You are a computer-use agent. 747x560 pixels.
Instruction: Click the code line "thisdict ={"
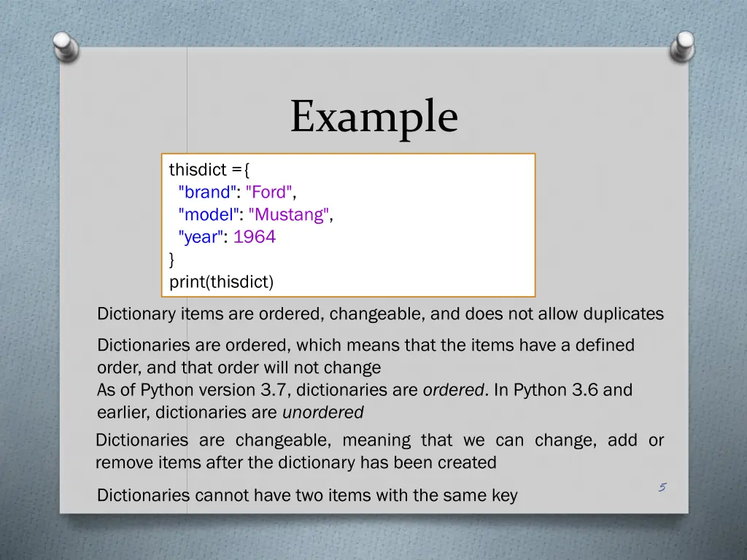click(x=209, y=169)
